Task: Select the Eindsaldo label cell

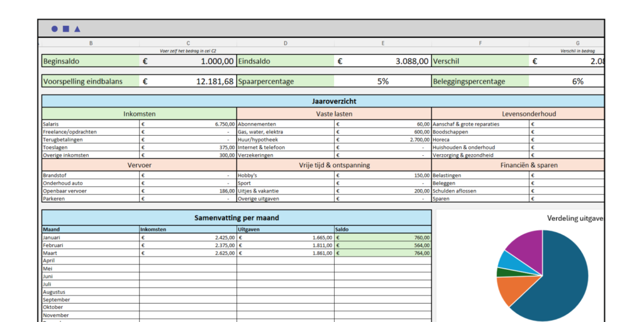Action: (x=286, y=61)
